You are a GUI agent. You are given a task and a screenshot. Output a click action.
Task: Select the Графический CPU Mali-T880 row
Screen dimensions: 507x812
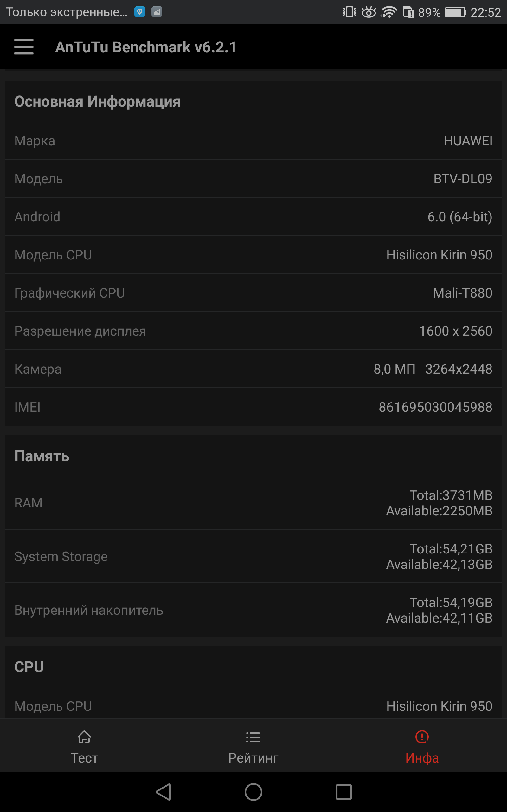tap(253, 292)
